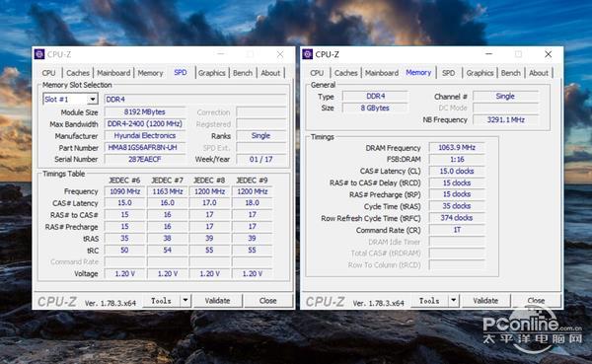
Task: Click JEDEC #6 CAS# Latency value 15.0
Action: 124,203
